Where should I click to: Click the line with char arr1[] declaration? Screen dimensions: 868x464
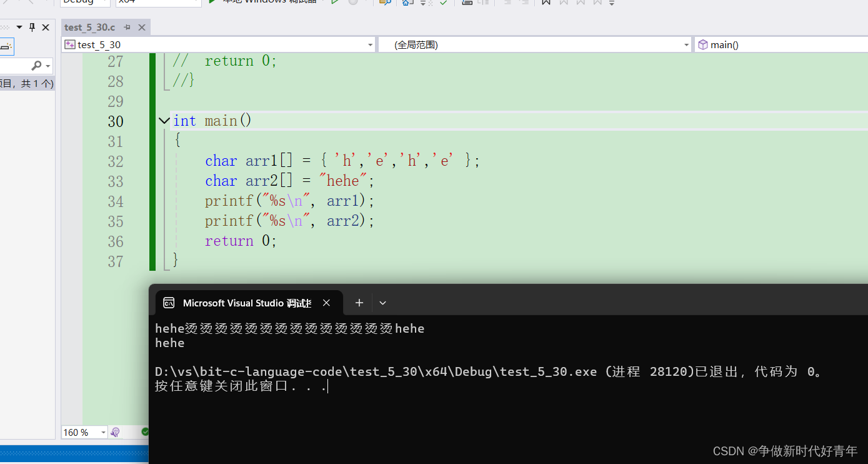click(342, 161)
